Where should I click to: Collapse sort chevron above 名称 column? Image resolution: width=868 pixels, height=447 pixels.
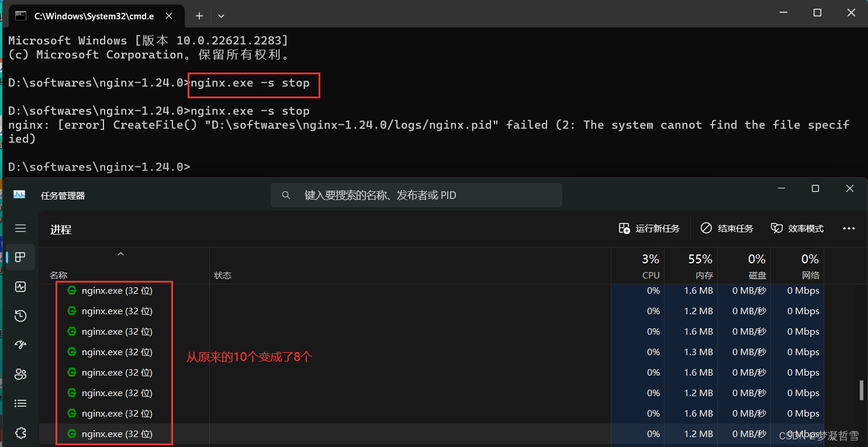[121, 254]
